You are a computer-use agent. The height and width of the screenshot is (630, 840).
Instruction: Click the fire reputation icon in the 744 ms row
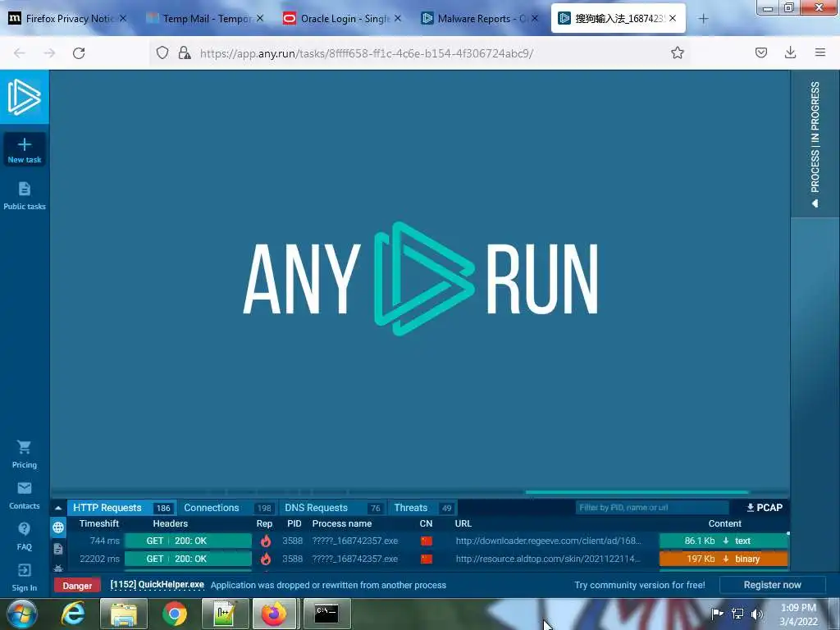[265, 541]
